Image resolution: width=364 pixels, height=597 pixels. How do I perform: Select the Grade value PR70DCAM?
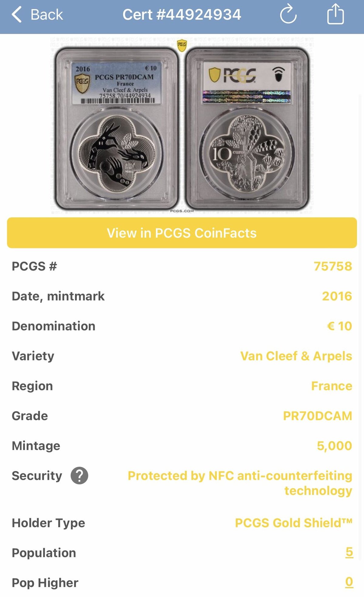(x=317, y=416)
